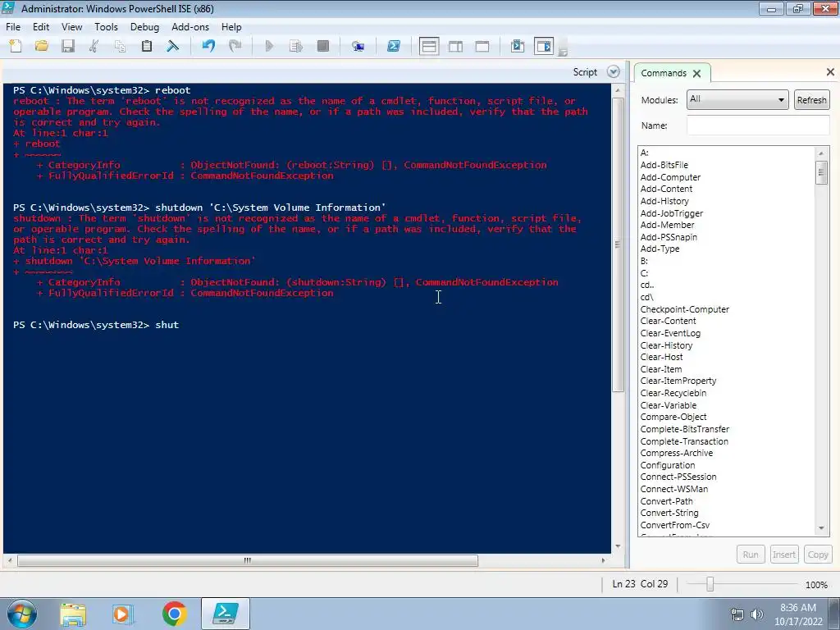Select Add-Computer in command list
Viewport: 840px width, 630px height.
[670, 177]
